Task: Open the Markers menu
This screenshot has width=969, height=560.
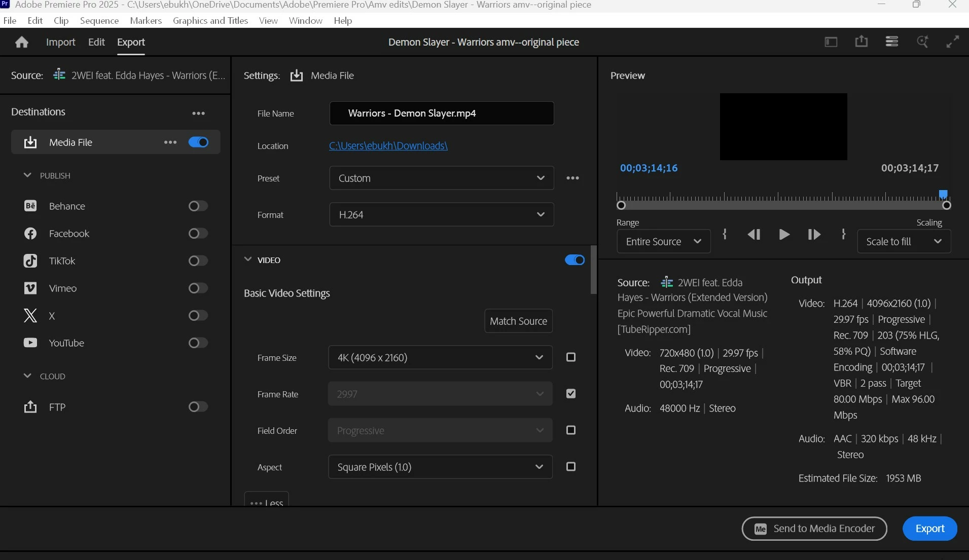Action: point(146,20)
